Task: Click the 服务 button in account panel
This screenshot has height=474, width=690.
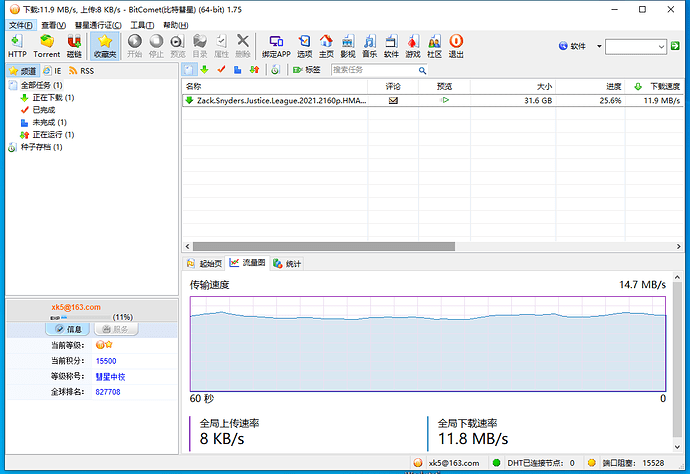Action: coord(116,329)
